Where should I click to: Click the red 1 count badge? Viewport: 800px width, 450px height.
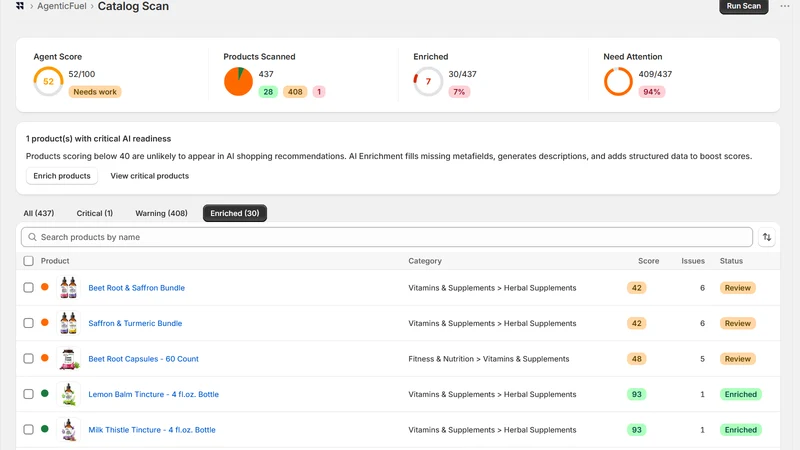319,92
